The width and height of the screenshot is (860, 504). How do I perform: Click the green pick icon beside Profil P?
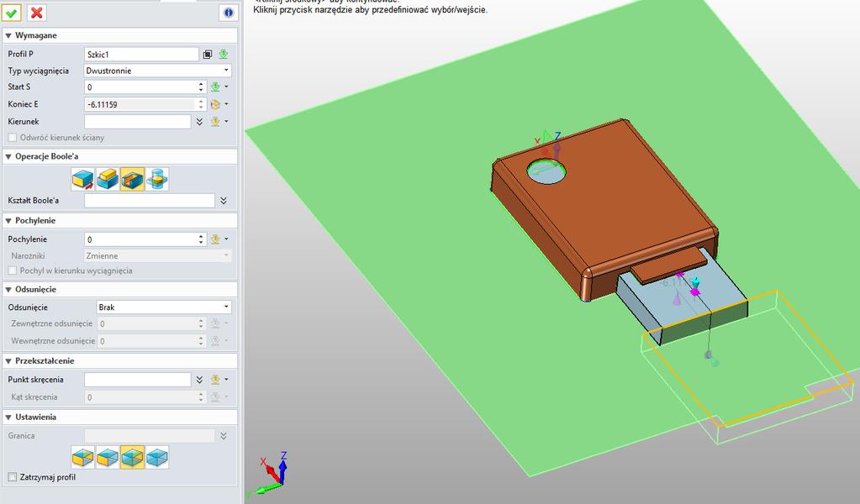tap(224, 55)
